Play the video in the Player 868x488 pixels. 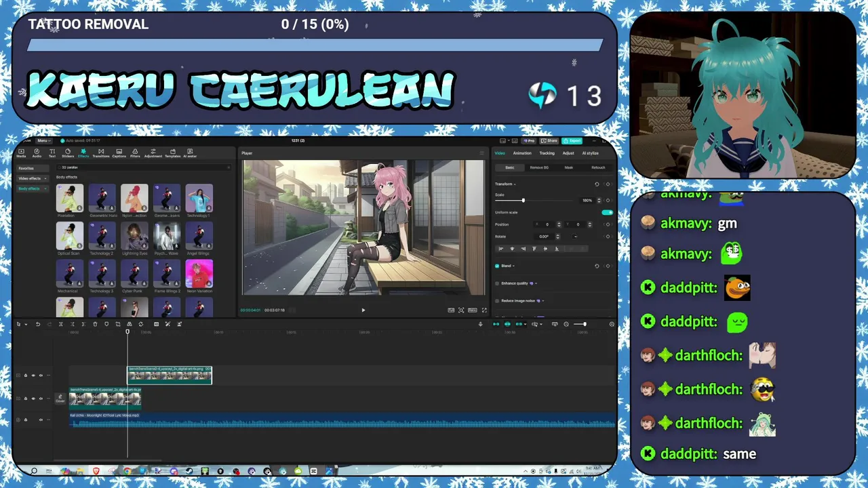pos(363,310)
